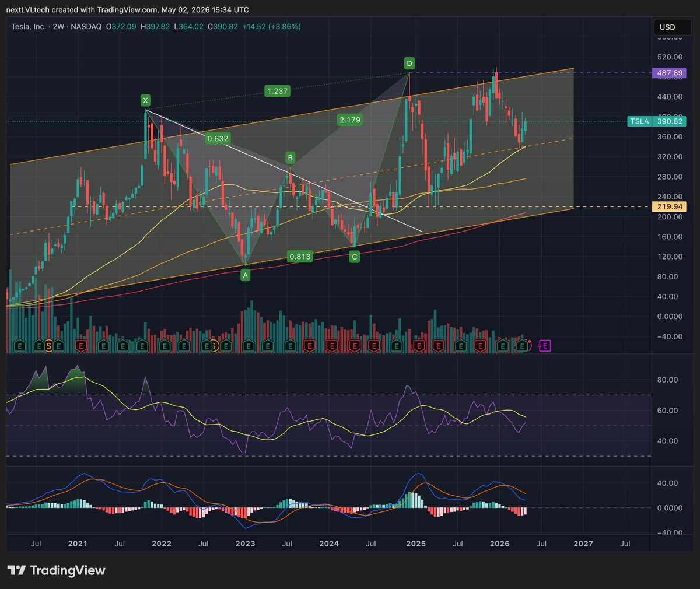700x589 pixels.
Task: Click the 0.813 ratio label
Action: tap(299, 256)
